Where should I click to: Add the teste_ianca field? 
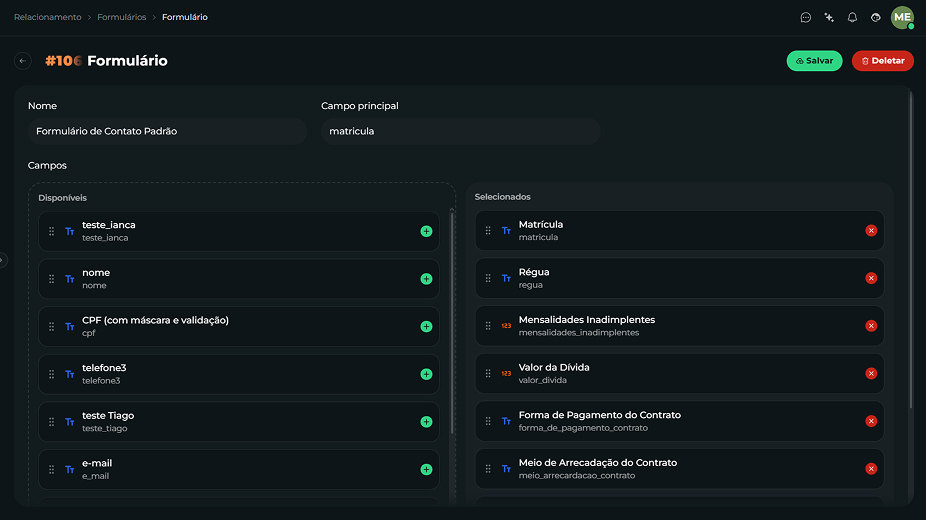[x=426, y=231]
